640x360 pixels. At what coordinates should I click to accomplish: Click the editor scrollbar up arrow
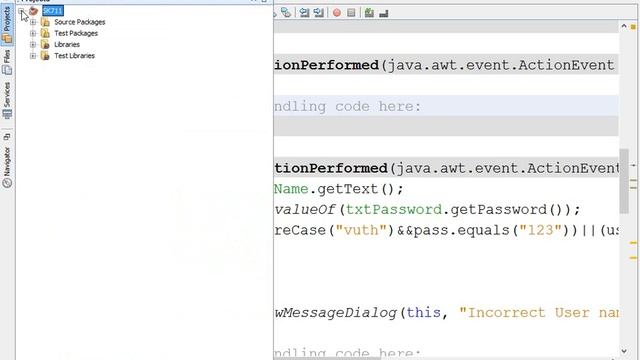point(624,26)
